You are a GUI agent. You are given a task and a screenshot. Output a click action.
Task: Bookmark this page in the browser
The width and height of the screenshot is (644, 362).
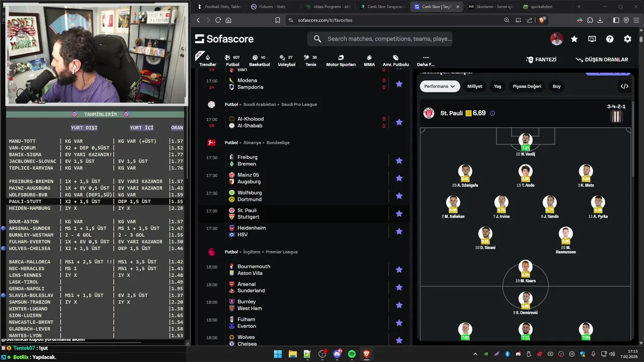click(277, 20)
